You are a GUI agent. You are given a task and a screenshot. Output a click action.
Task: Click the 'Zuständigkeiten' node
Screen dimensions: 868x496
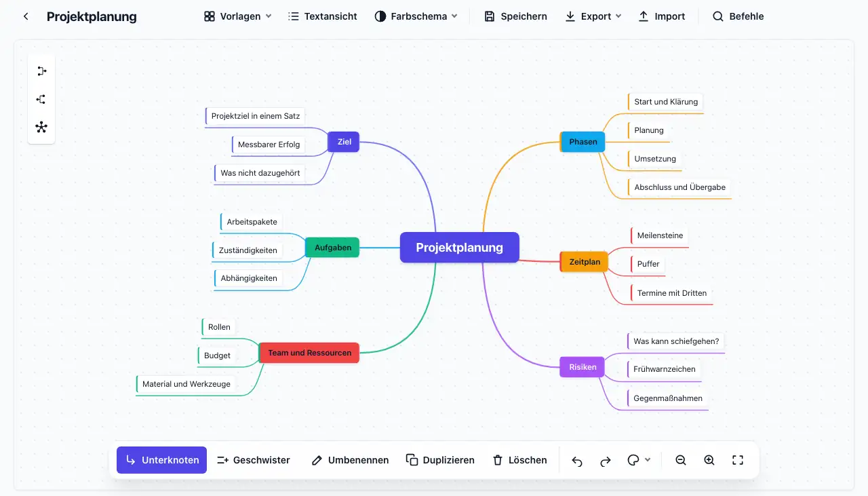click(x=248, y=250)
